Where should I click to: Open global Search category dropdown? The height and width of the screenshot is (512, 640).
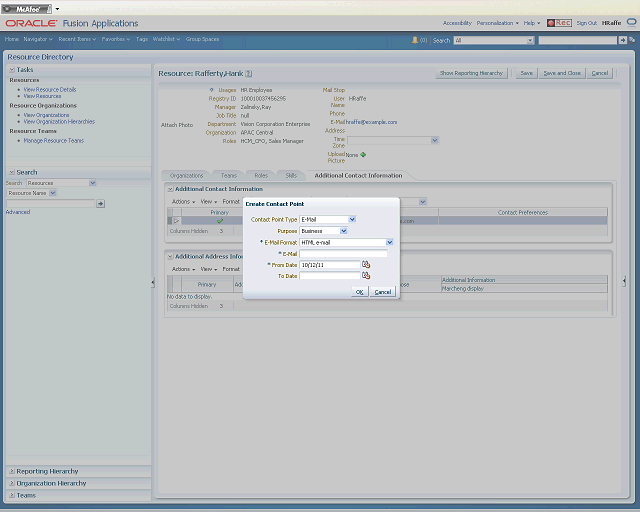pos(530,40)
